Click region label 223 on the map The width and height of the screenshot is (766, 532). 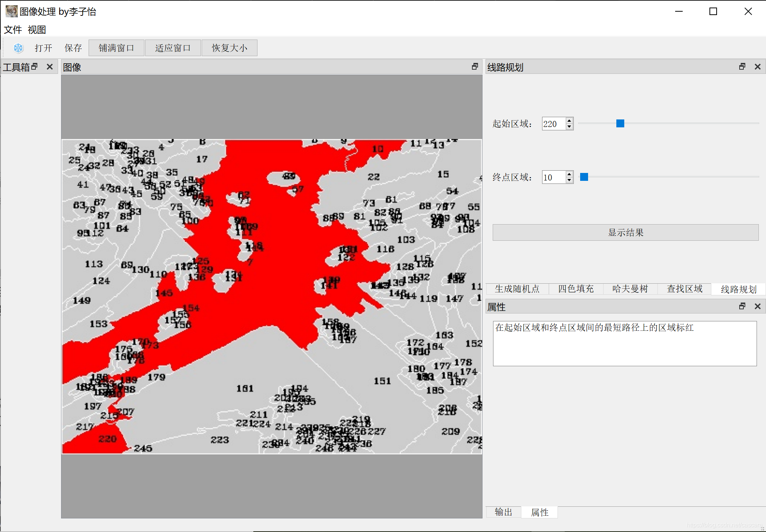(x=220, y=440)
